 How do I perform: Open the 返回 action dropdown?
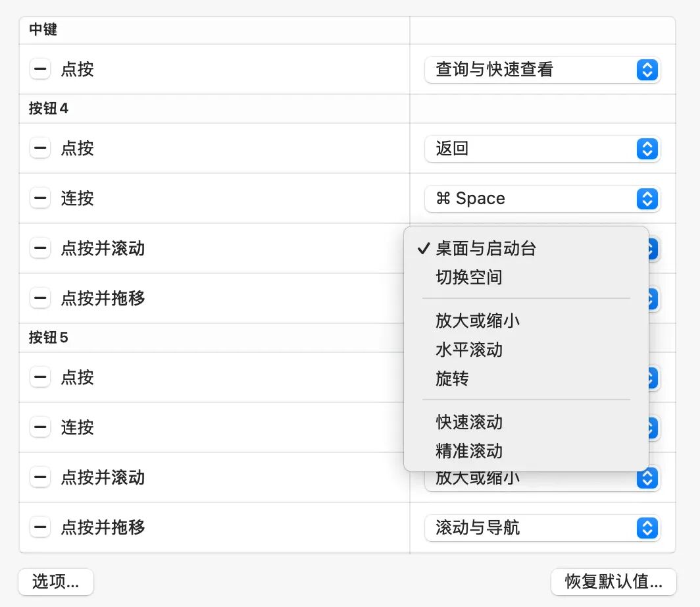coord(542,148)
